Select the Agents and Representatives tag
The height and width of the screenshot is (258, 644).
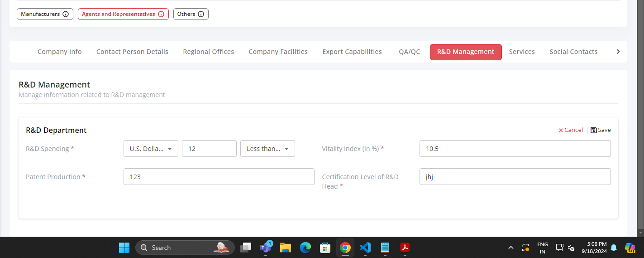119,14
